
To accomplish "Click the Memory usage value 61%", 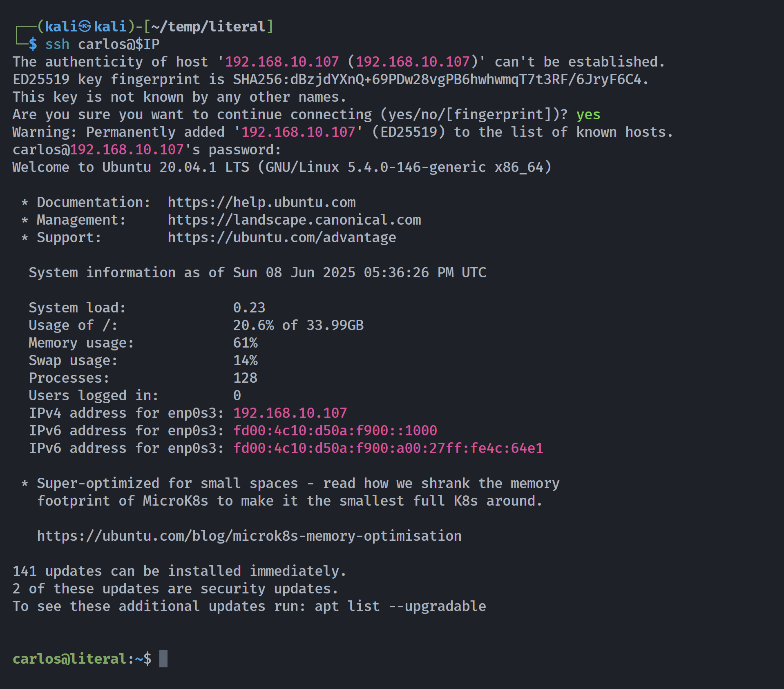I will (x=245, y=343).
